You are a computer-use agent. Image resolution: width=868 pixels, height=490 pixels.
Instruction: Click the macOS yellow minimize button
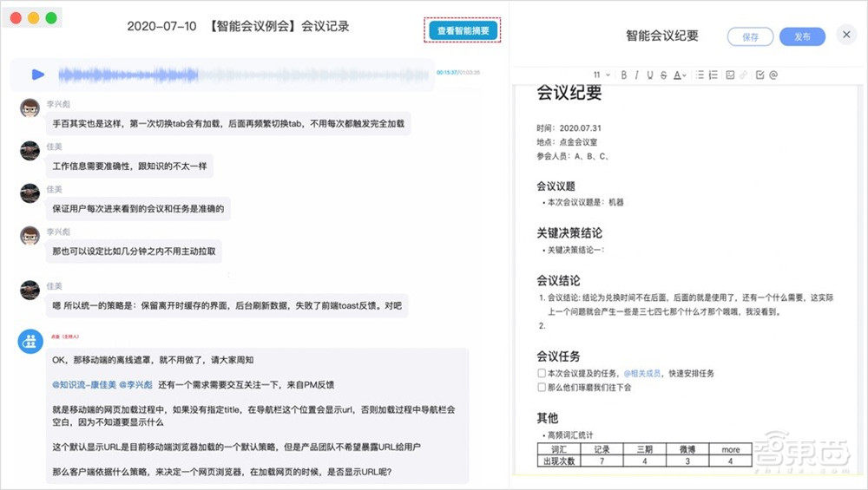click(x=34, y=18)
